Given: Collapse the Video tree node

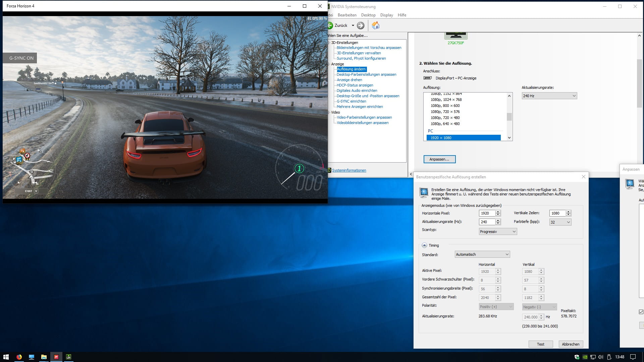Looking at the screenshot, I should tap(329, 112).
